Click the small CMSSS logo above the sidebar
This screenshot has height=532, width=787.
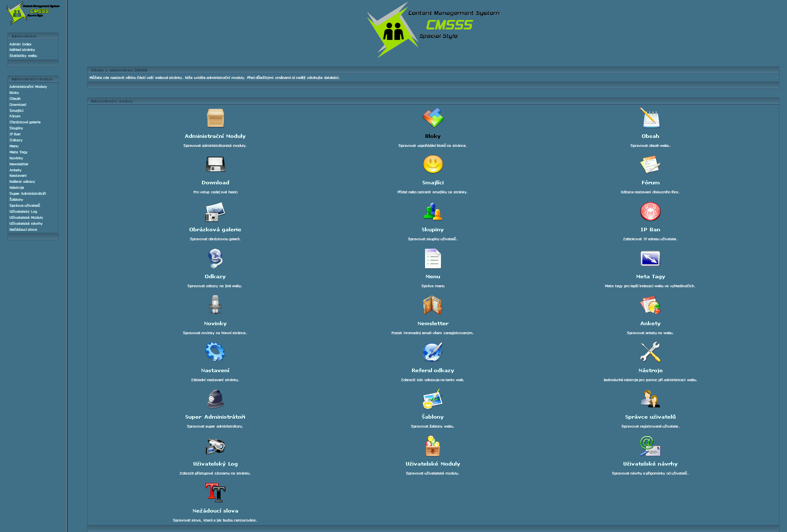click(x=33, y=13)
